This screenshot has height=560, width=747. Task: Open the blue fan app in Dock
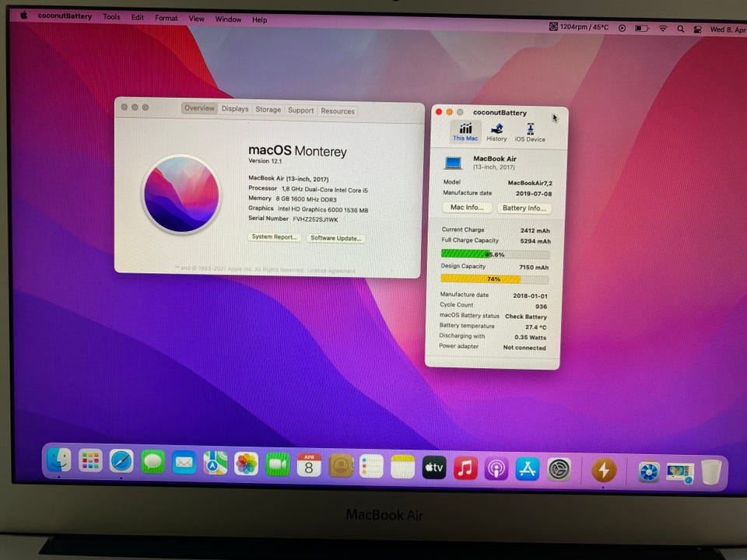(x=649, y=472)
